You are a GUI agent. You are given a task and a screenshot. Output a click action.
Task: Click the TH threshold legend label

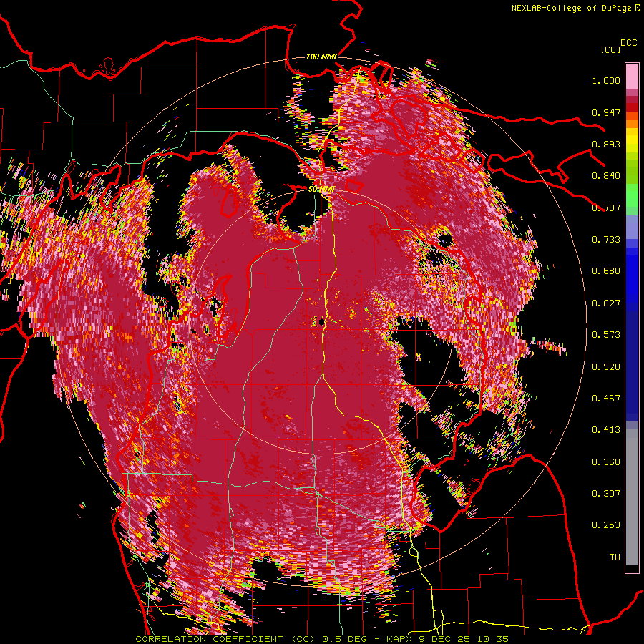615,557
